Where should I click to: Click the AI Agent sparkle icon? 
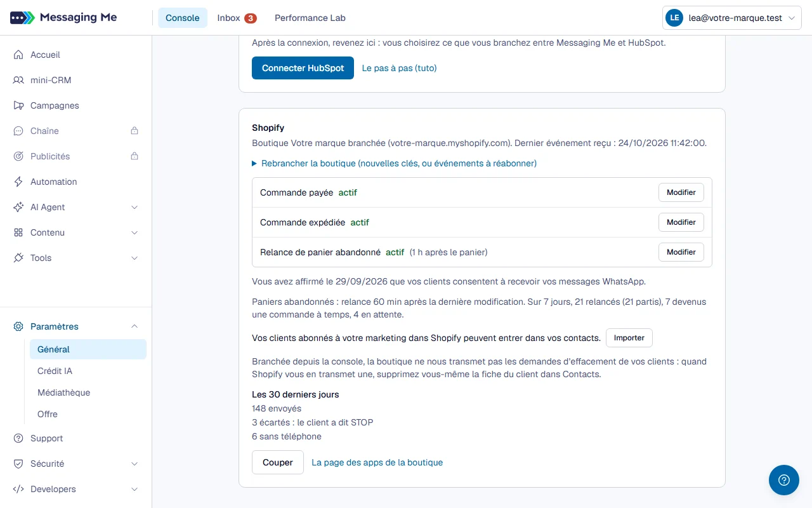[x=18, y=207]
